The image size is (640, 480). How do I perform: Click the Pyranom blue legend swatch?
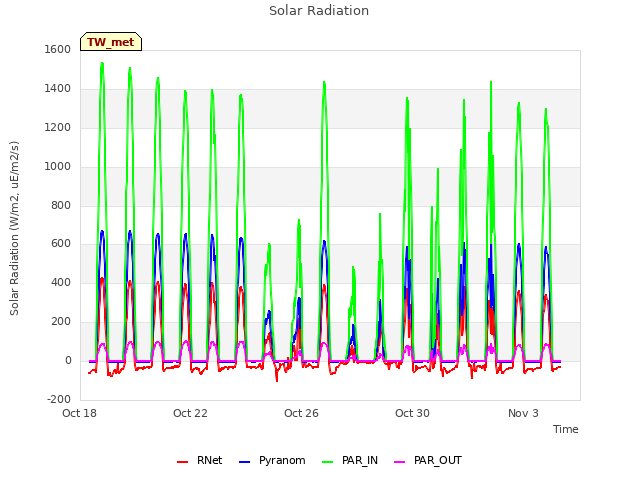pyautogui.click(x=244, y=462)
